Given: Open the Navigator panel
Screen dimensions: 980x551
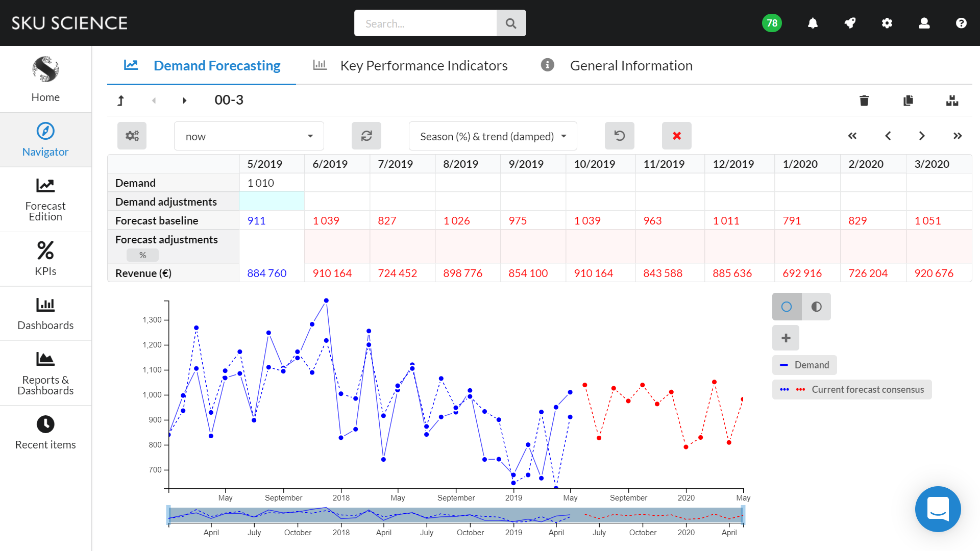Looking at the screenshot, I should coord(45,140).
